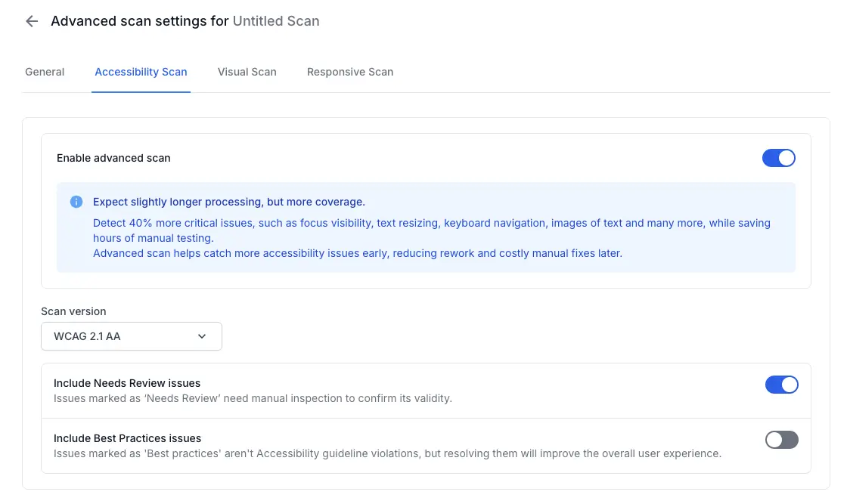Click the Include Best Practices toggle knob
Image resolution: width=847 pixels, height=504 pixels.
775,441
